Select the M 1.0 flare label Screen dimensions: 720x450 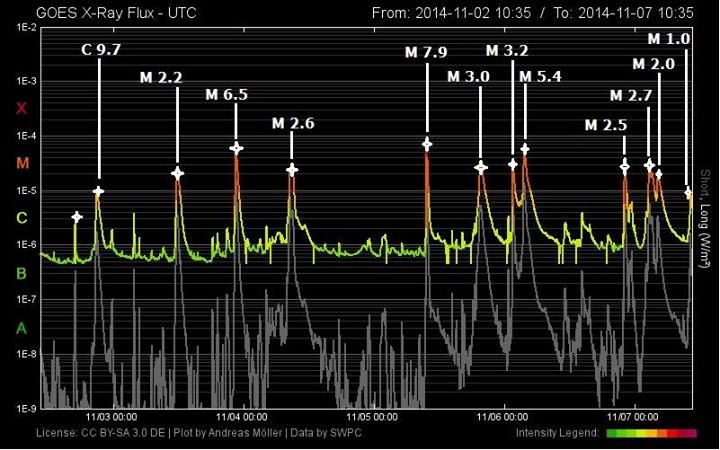click(669, 39)
